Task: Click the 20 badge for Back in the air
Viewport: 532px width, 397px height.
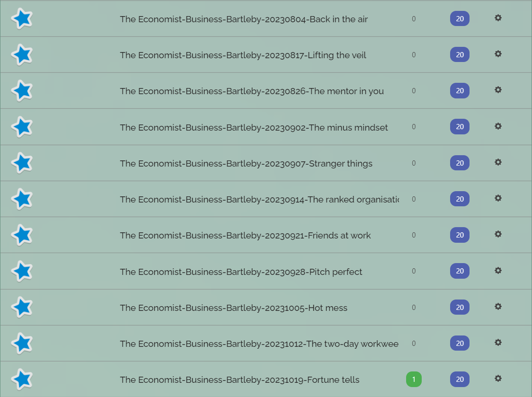Action: click(x=460, y=18)
